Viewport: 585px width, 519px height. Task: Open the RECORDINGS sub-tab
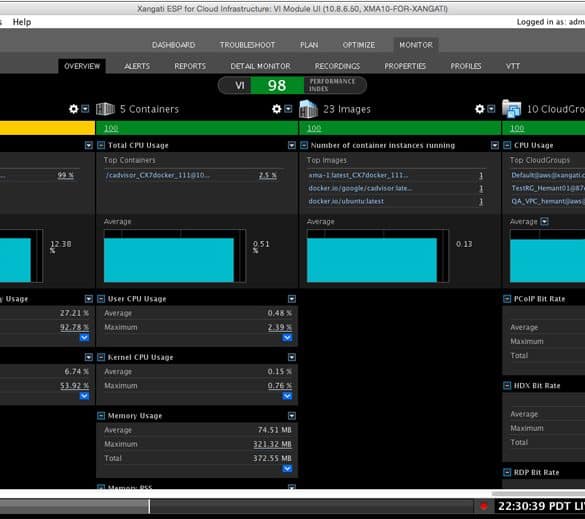point(337,66)
